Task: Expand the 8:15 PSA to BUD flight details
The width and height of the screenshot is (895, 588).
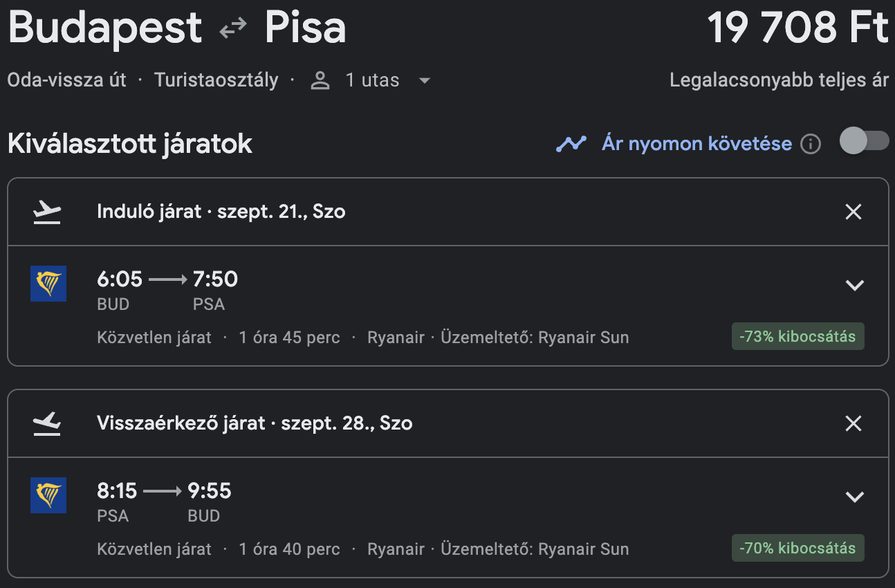Action: (855, 497)
